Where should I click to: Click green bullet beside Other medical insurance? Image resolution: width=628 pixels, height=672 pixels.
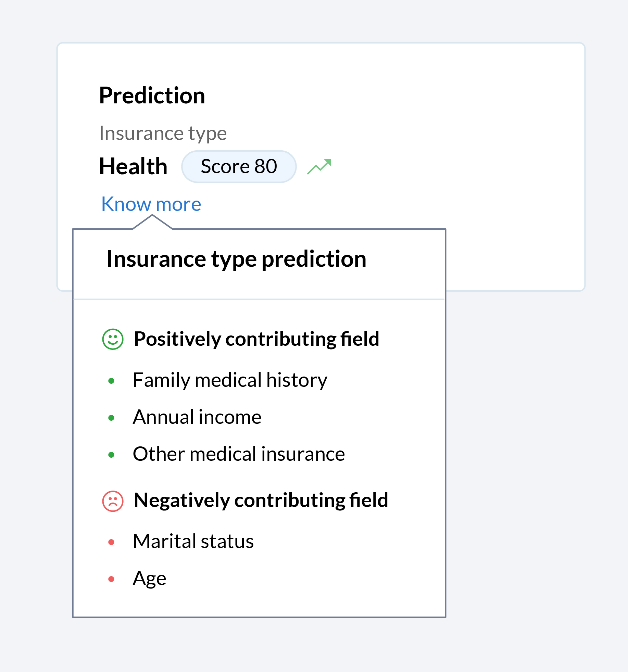(111, 455)
